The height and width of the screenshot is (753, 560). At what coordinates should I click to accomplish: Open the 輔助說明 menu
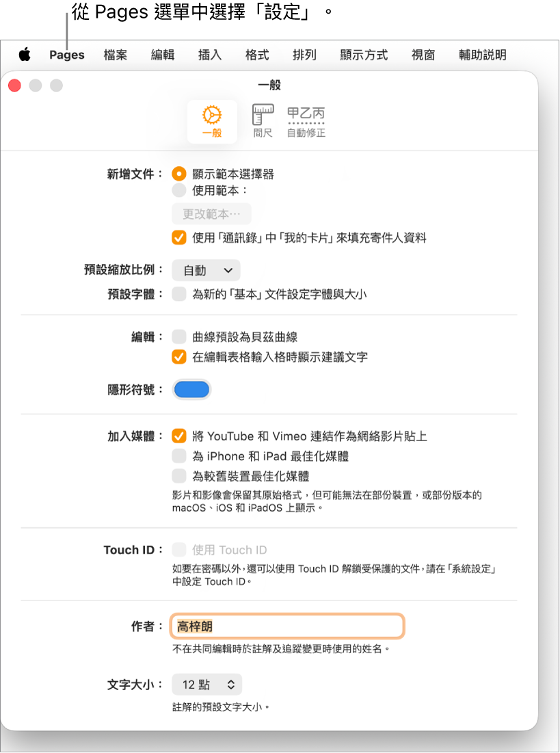click(x=483, y=55)
